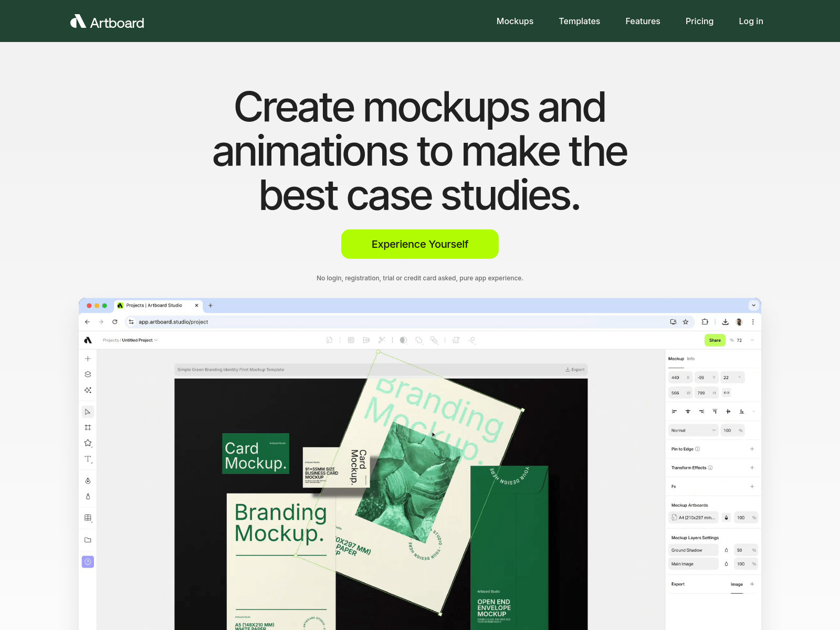Expand Transform Effects with plus

click(x=752, y=468)
